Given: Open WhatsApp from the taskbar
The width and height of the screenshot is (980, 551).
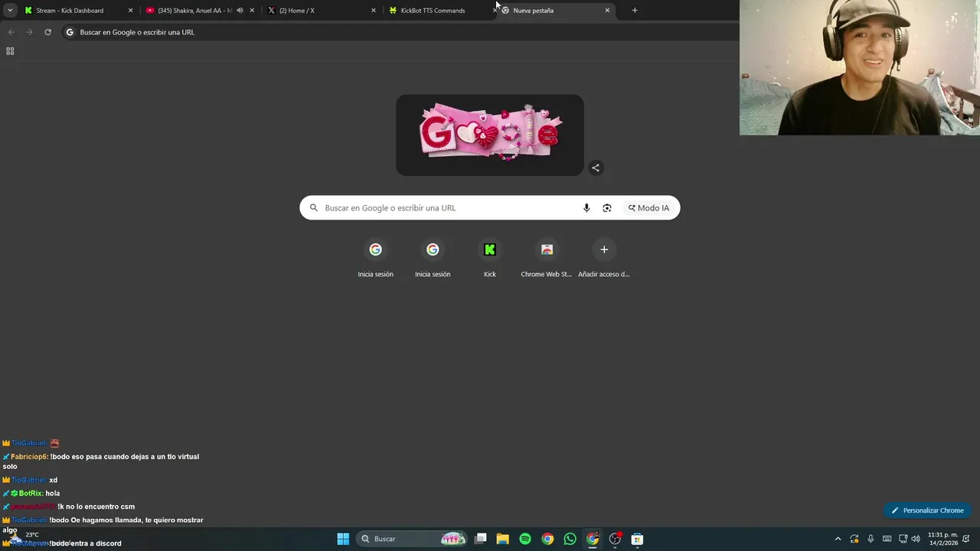Looking at the screenshot, I should click(570, 539).
